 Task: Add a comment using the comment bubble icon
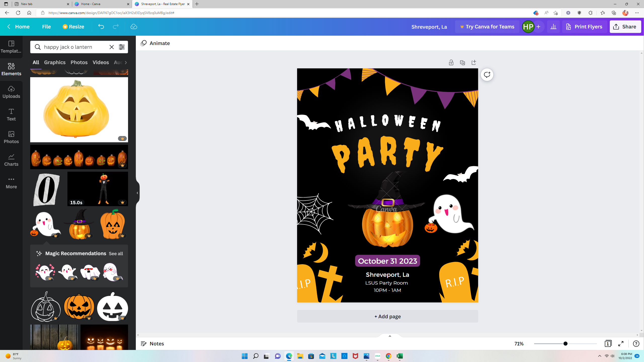(487, 74)
